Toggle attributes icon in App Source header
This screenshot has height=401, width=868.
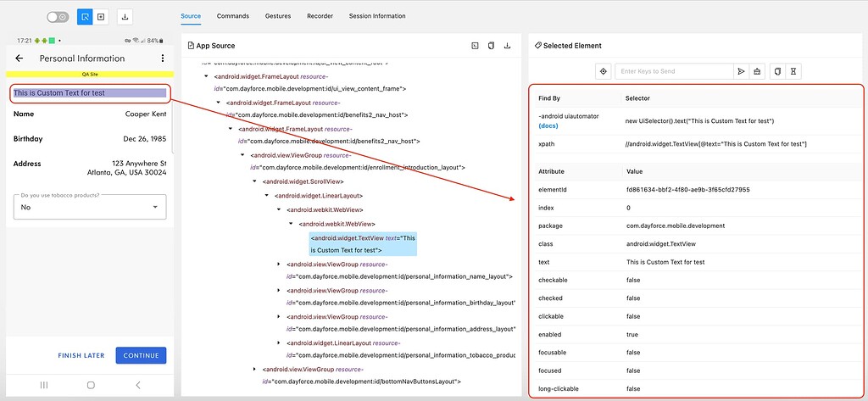[475, 46]
